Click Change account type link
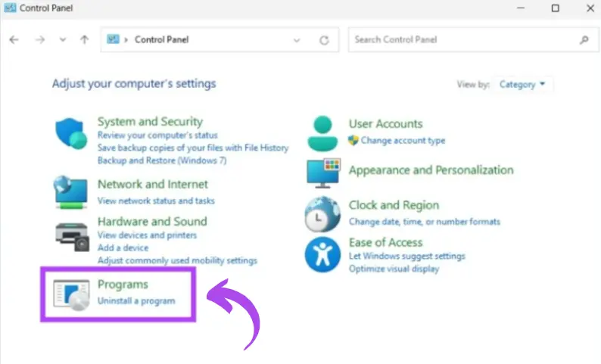 [x=403, y=141]
